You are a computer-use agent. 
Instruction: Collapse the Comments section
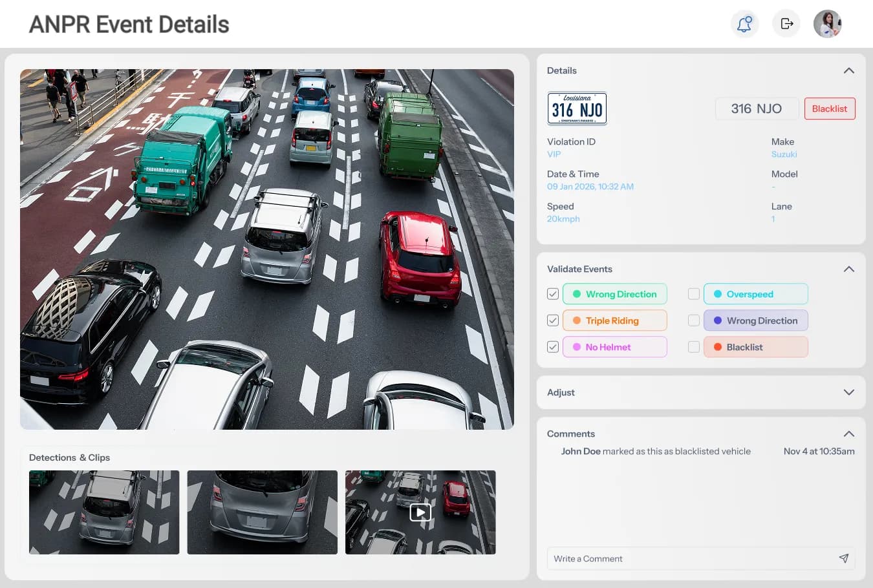[x=849, y=434]
